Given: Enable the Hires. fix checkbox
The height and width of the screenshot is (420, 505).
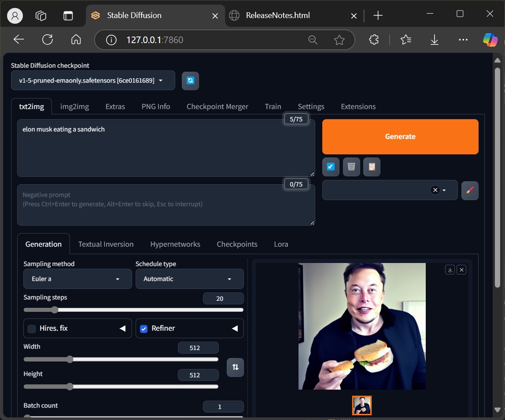Looking at the screenshot, I should [32, 329].
